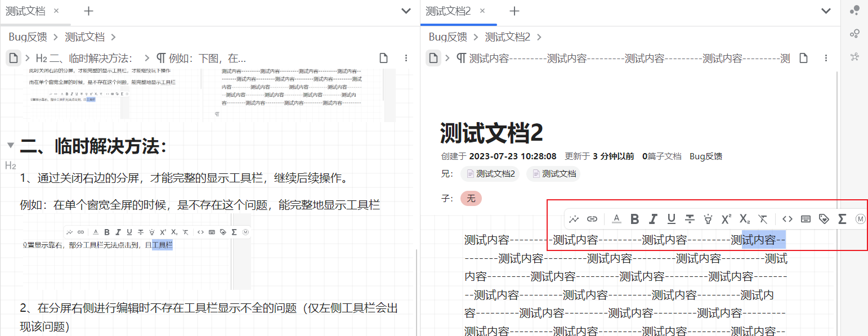Viewport: 868px width, 336px height.
Task: Apply keyboard key style to selection
Action: pos(806,219)
